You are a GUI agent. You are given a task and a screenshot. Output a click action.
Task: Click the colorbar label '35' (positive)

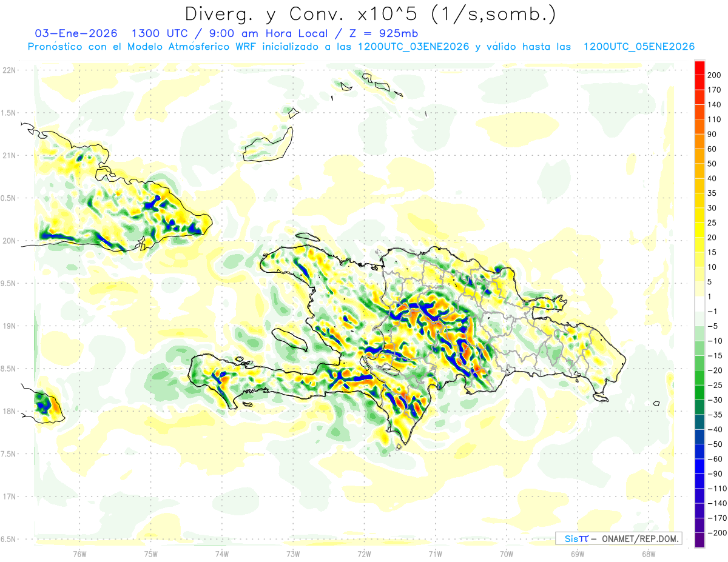click(712, 193)
